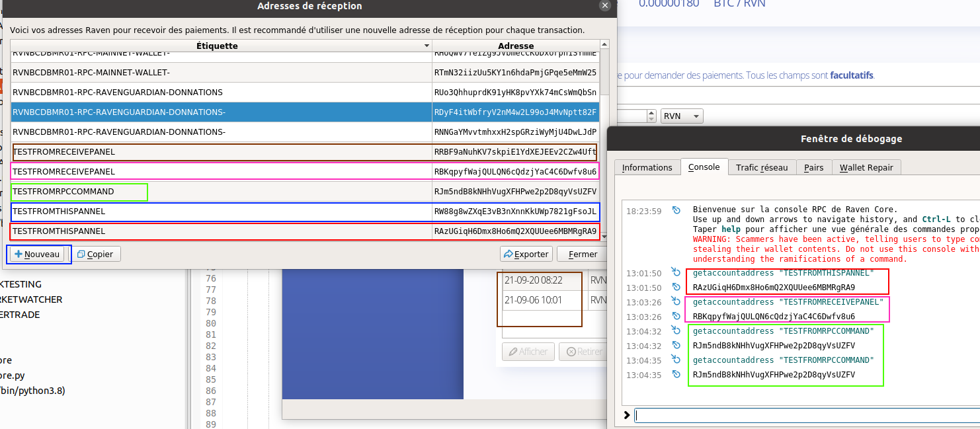Viewport: 980px width, 429px height.
Task: Click the Afficher button in background window
Action: coord(528,352)
